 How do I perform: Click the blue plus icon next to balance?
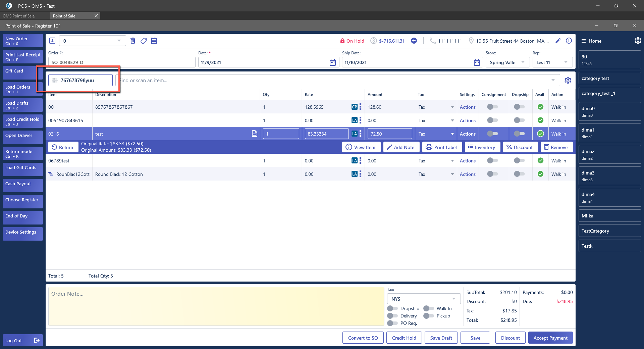click(414, 41)
